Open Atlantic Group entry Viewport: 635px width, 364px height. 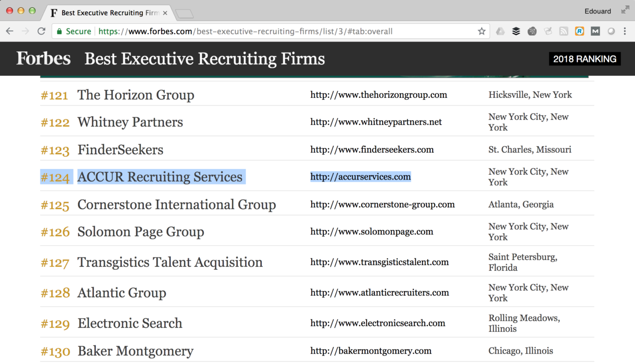pos(122,293)
